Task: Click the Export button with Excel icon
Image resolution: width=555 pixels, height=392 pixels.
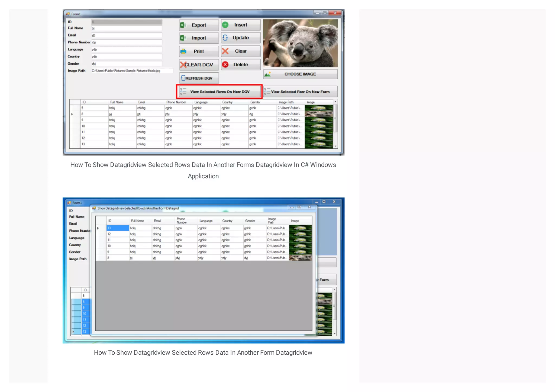Action: tap(199, 25)
